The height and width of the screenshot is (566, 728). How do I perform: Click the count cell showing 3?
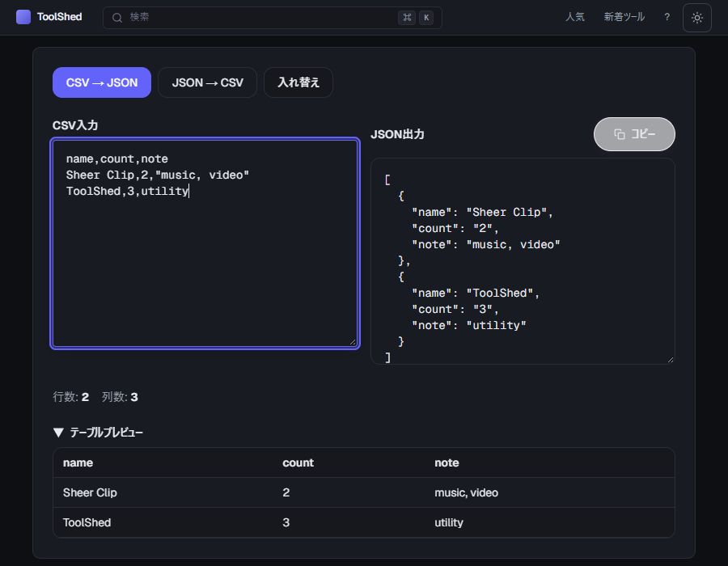click(x=286, y=523)
